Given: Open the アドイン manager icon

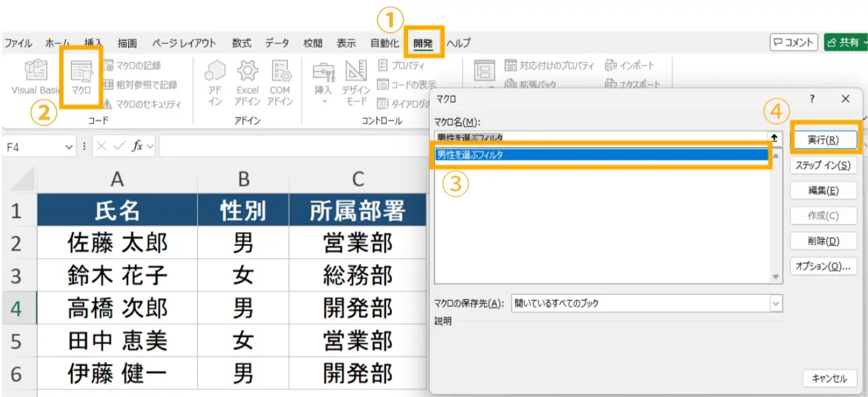Looking at the screenshot, I should (215, 83).
